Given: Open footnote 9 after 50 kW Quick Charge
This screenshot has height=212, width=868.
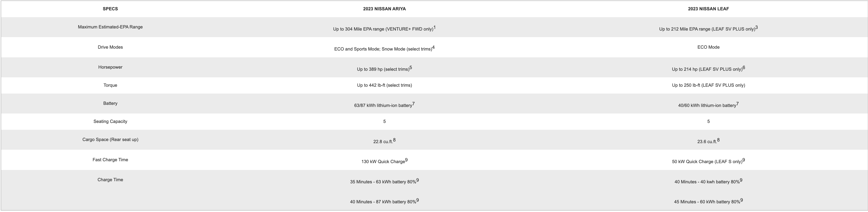Looking at the screenshot, I should coord(743,160).
